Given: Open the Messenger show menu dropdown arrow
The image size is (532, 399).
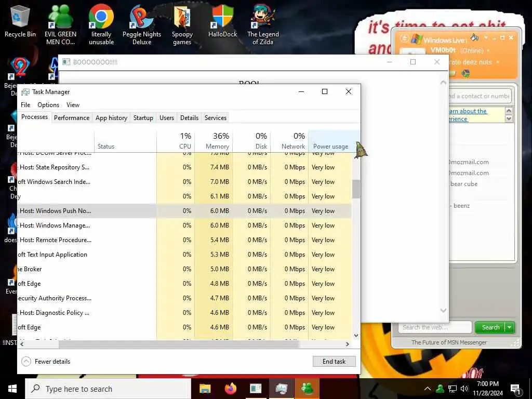Looking at the screenshot, I should [486, 37].
